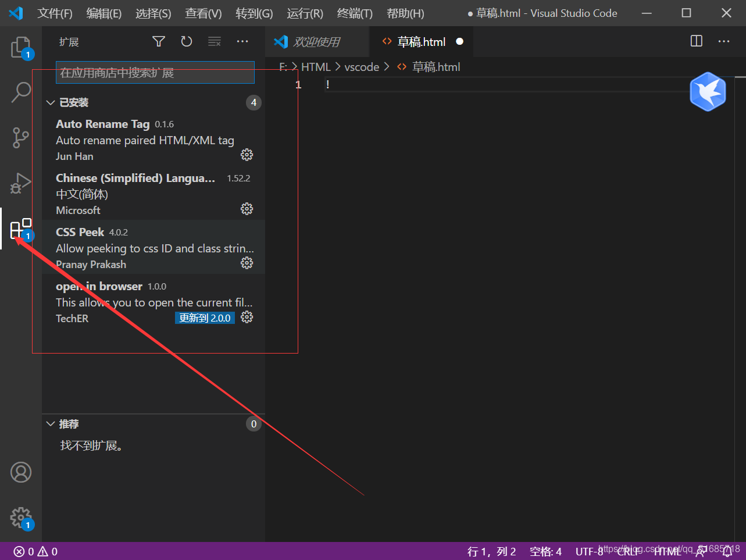Click the recommended count badge 0

coord(254,424)
